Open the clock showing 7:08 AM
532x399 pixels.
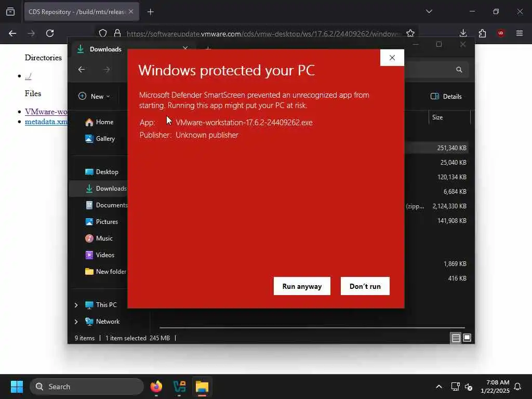pyautogui.click(x=495, y=387)
